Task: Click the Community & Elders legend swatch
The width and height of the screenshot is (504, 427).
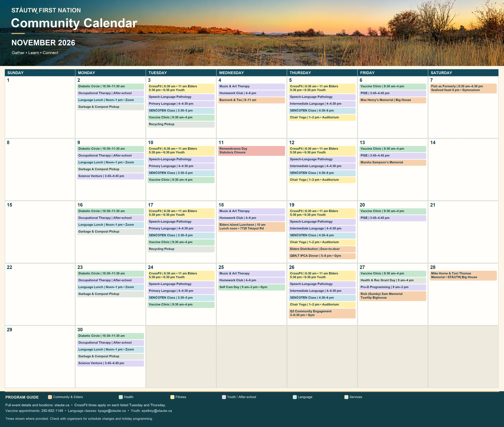Action: pos(50,397)
